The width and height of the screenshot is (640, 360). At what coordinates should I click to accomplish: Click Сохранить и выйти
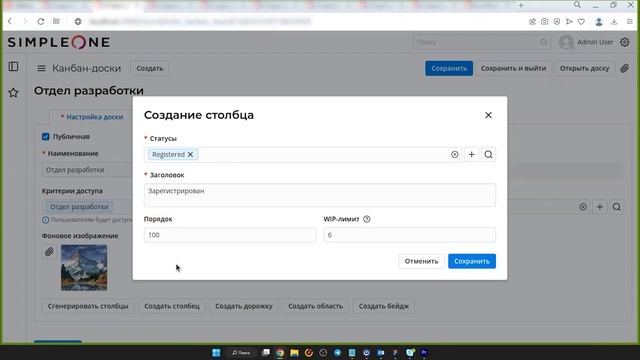click(x=513, y=68)
